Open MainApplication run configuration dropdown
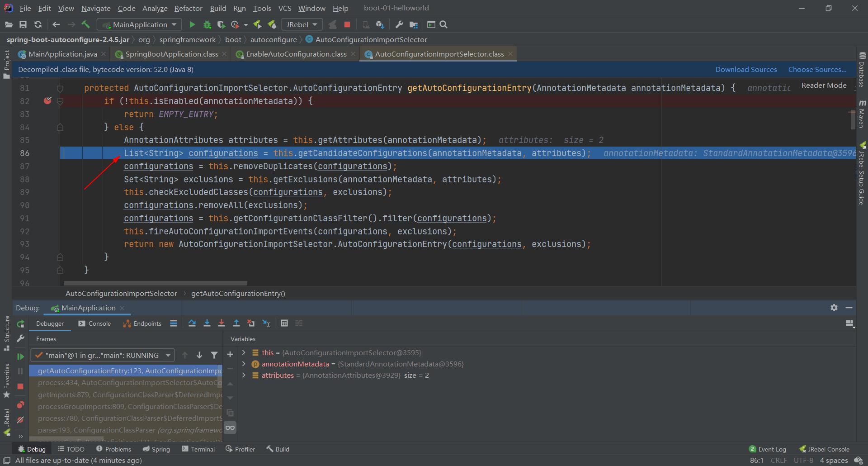This screenshot has height=466, width=868. click(x=140, y=24)
